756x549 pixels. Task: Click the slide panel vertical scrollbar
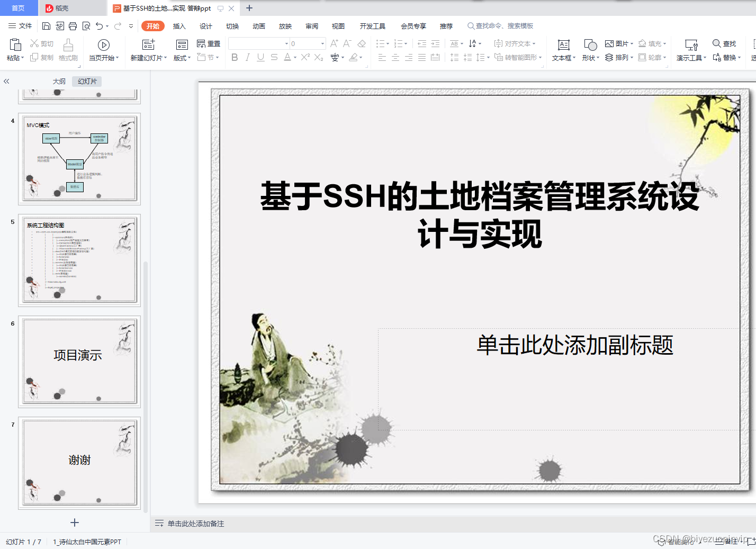click(146, 386)
